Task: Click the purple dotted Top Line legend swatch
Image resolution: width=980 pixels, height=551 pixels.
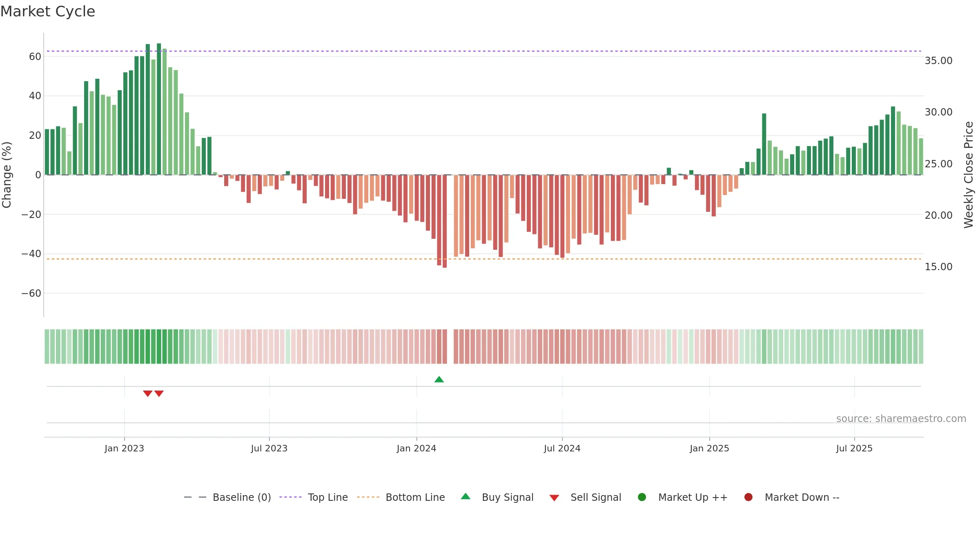Action: point(290,497)
